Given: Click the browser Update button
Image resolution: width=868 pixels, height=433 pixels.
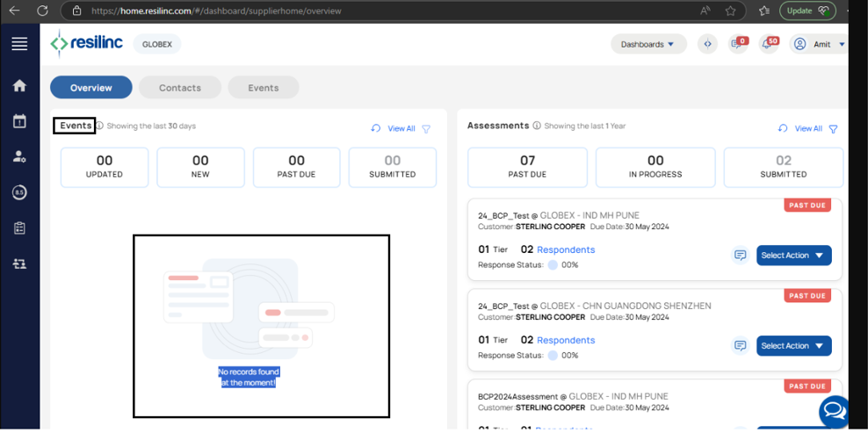Looking at the screenshot, I should [807, 11].
